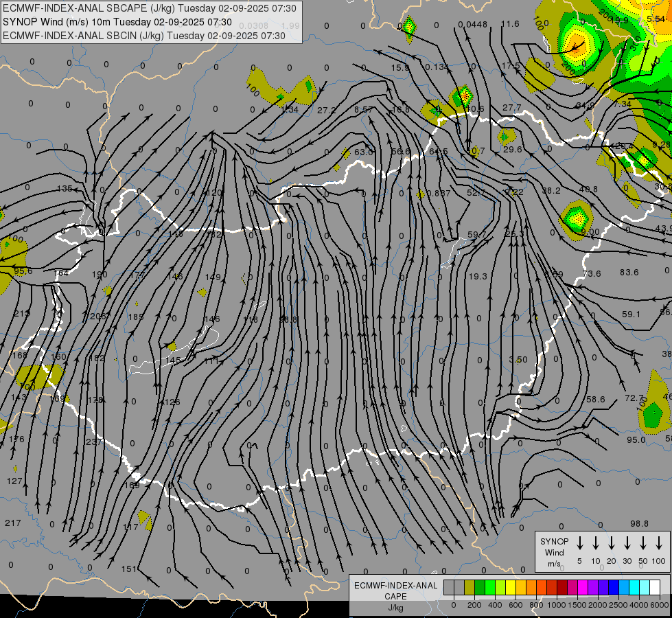Pick the pure blue 2500 CAPE legend swatch
The height and width of the screenshot is (618, 672).
614,588
